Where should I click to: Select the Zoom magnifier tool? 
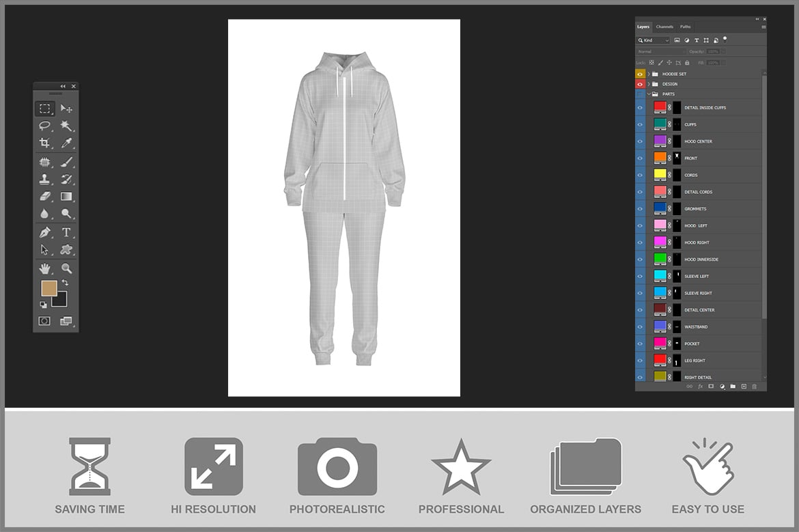[x=66, y=268]
